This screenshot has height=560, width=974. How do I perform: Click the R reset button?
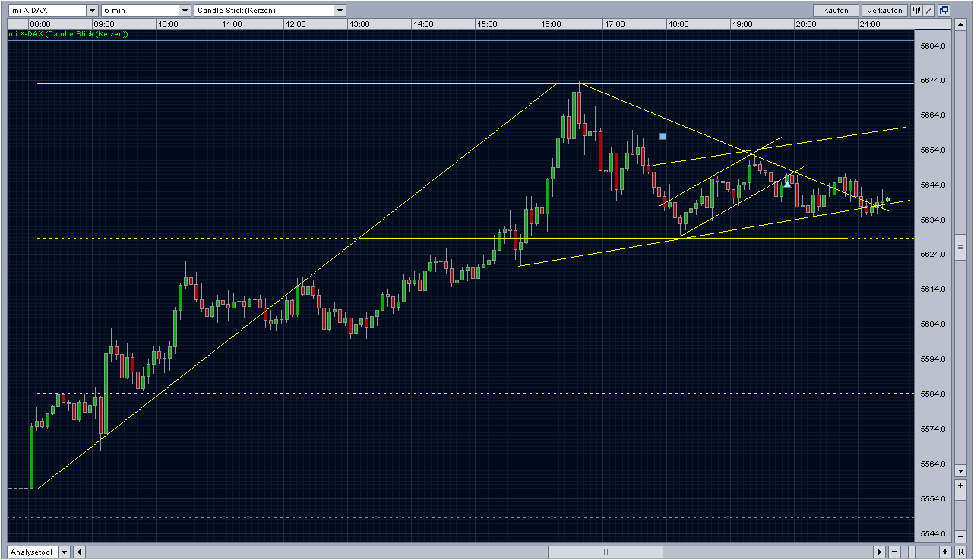[x=961, y=552]
